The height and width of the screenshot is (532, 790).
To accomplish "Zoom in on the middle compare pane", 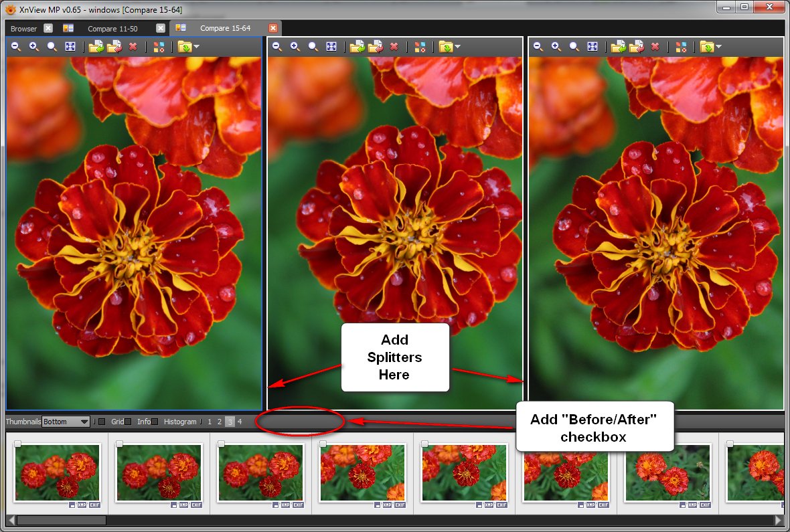I will [x=295, y=47].
